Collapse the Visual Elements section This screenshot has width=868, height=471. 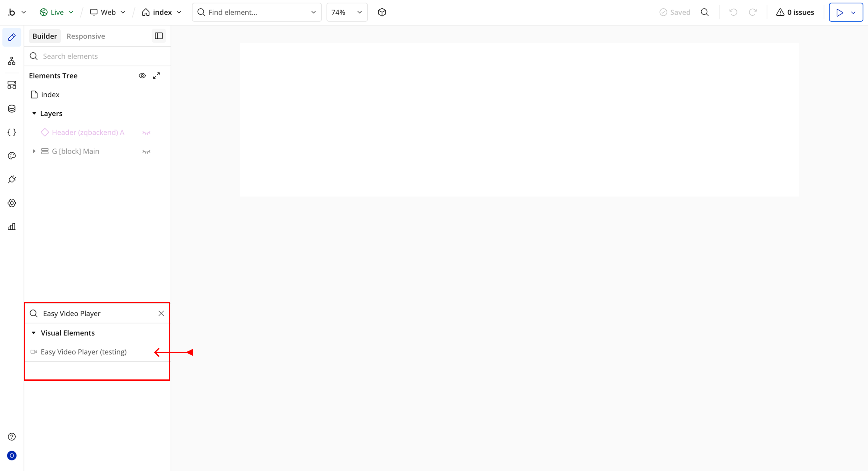34,333
